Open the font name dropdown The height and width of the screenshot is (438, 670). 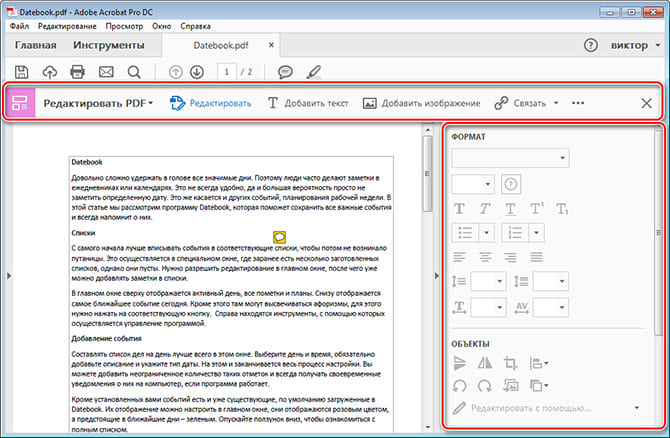pos(510,158)
